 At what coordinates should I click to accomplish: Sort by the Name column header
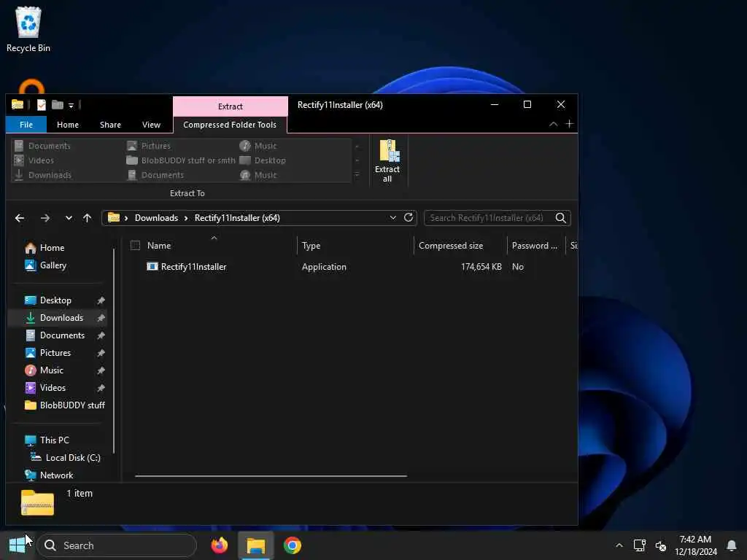click(213, 246)
